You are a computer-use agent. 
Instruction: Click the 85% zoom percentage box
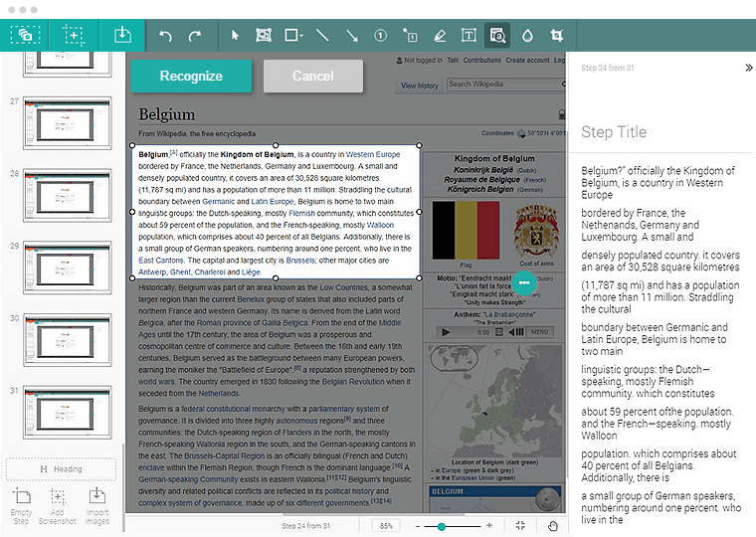tap(386, 525)
